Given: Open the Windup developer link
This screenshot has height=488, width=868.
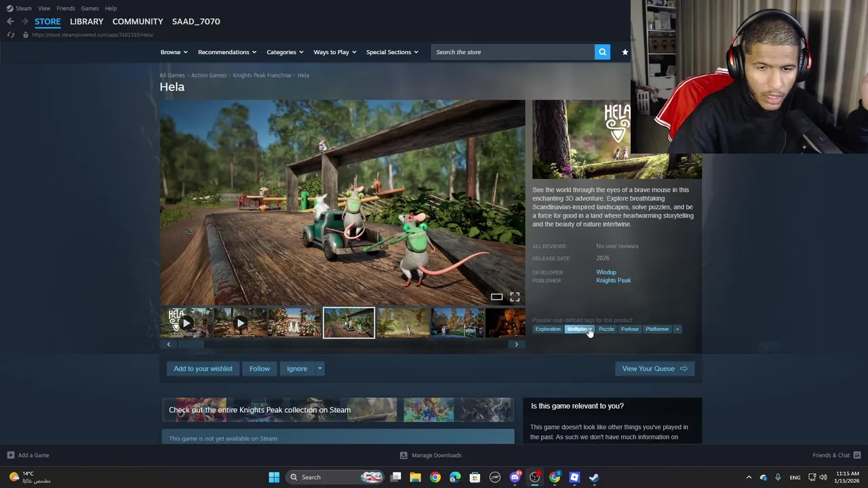Looking at the screenshot, I should pyautogui.click(x=606, y=272).
